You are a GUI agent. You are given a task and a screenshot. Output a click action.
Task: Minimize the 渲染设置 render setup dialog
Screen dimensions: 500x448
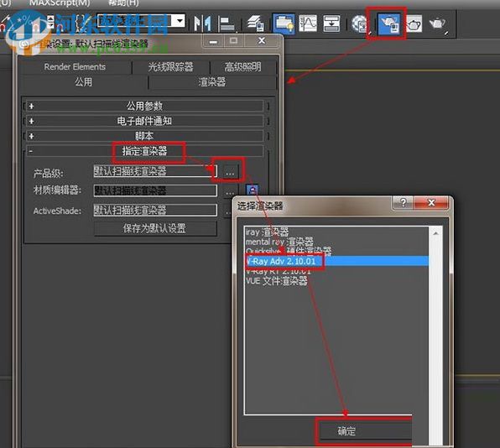pyautogui.click(x=214, y=41)
